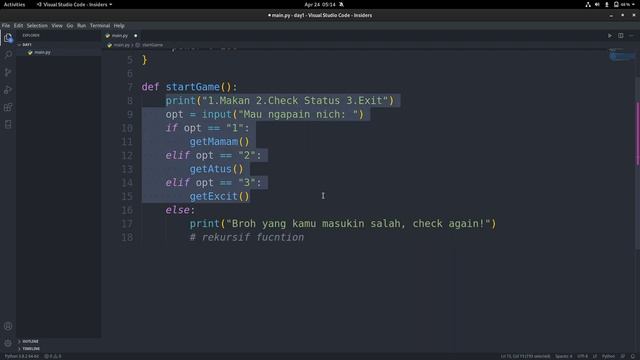640x360 pixels.
Task: Click the editor minimap preview
Action: point(621,56)
